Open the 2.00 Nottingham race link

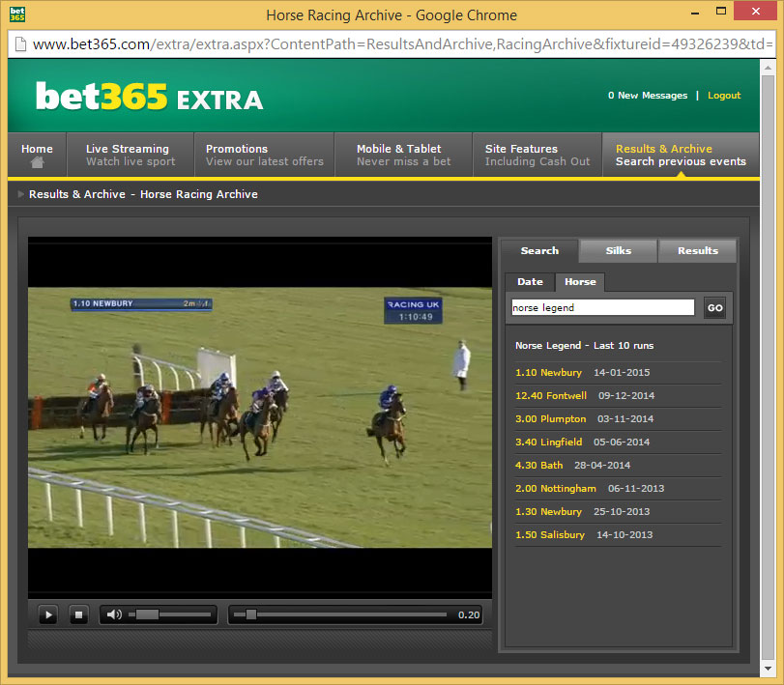(x=556, y=489)
